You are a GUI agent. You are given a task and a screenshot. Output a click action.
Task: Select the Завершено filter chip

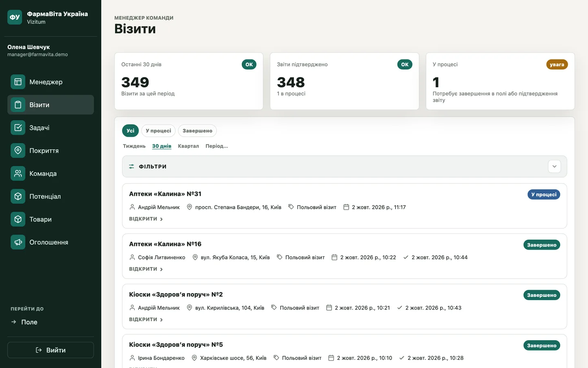tap(197, 131)
